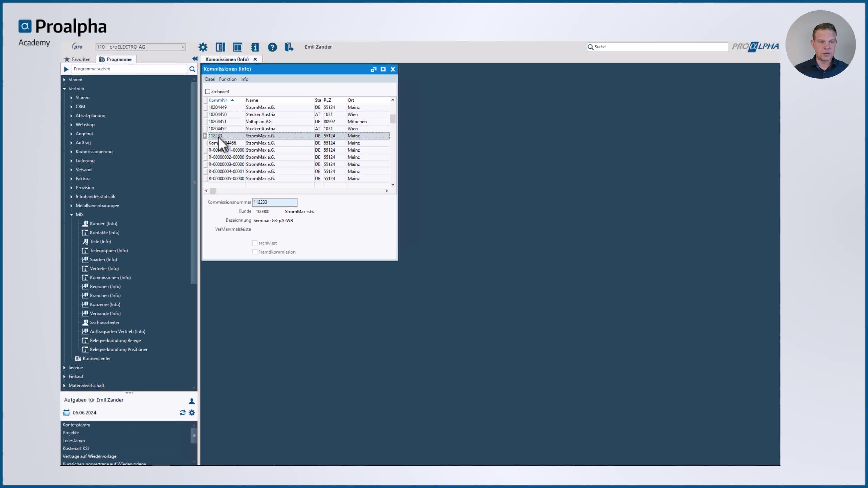868x488 pixels.
Task: Click the table's scroll down arrow
Action: coord(393,185)
